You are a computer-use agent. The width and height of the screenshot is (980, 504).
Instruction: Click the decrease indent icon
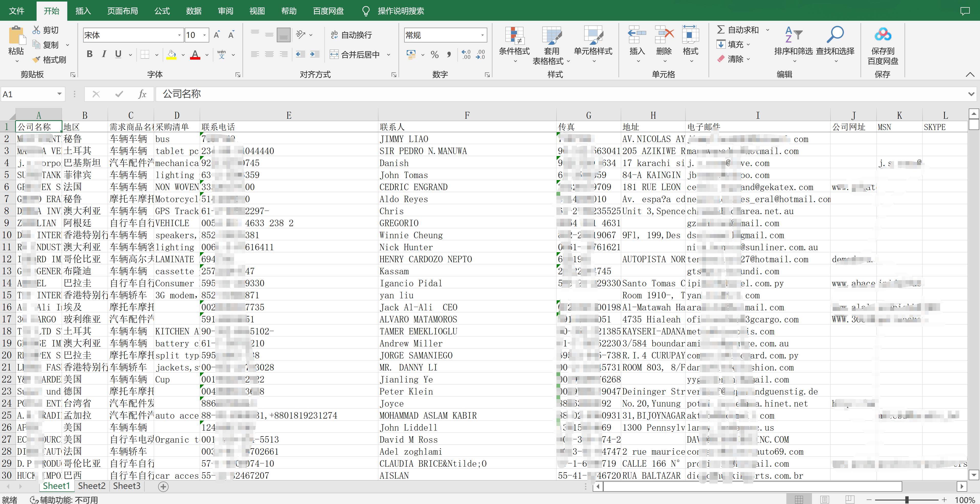tap(301, 54)
